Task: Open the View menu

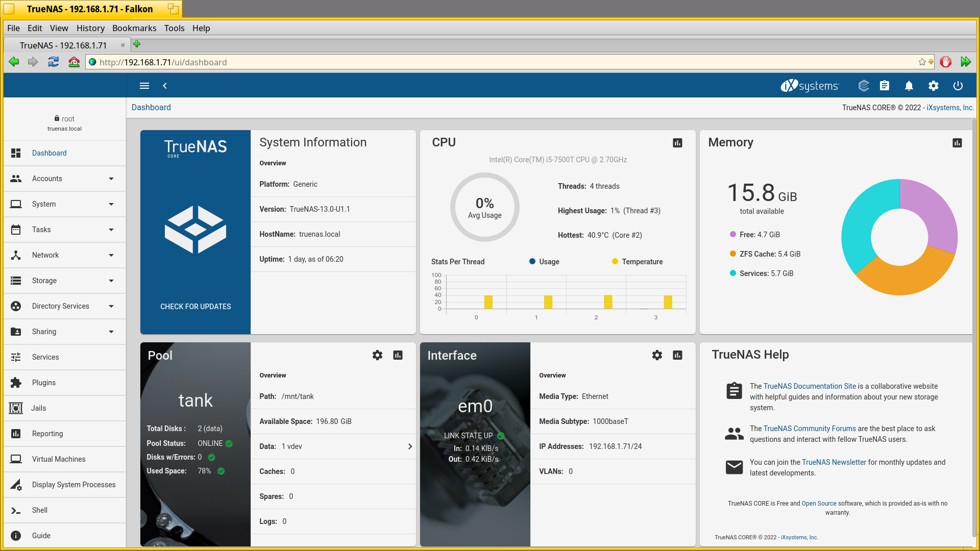Action: coord(59,28)
